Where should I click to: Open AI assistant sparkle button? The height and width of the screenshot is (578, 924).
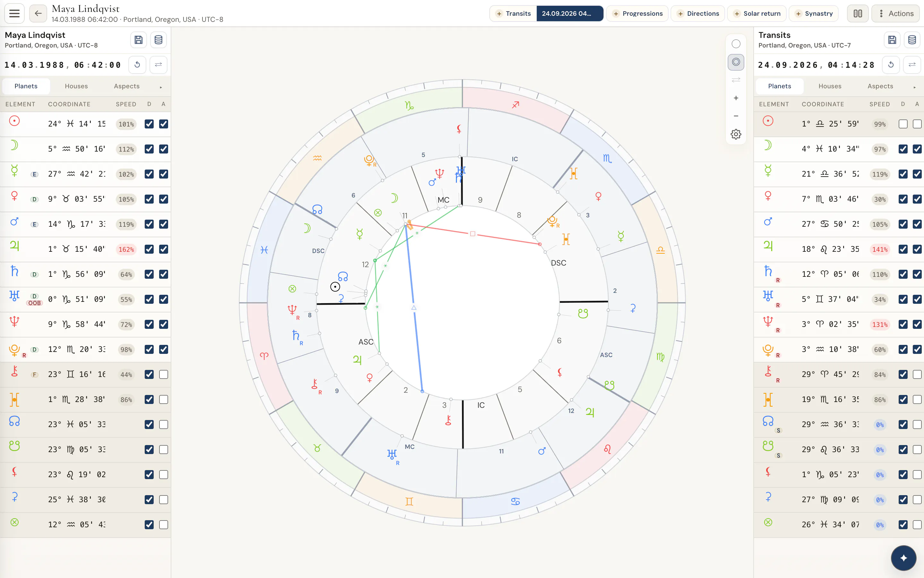903,558
